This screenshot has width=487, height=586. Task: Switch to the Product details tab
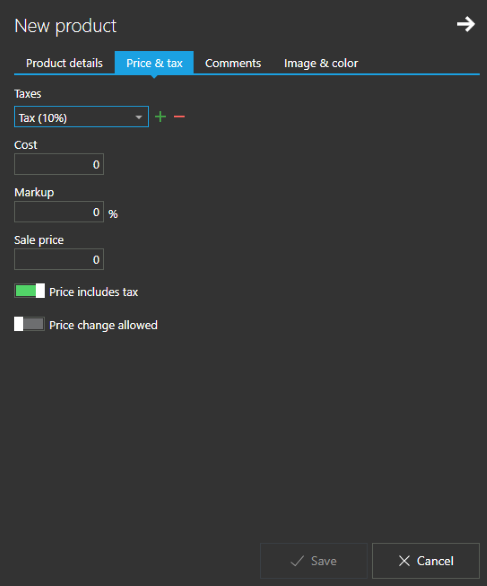[64, 63]
